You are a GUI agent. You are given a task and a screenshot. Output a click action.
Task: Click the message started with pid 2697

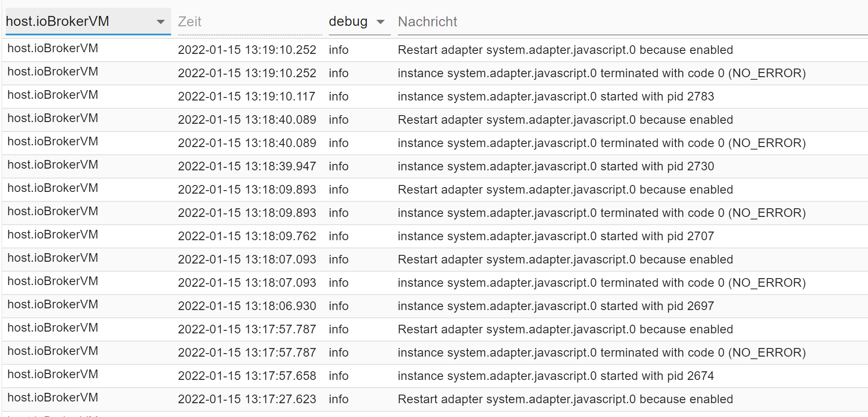point(556,306)
